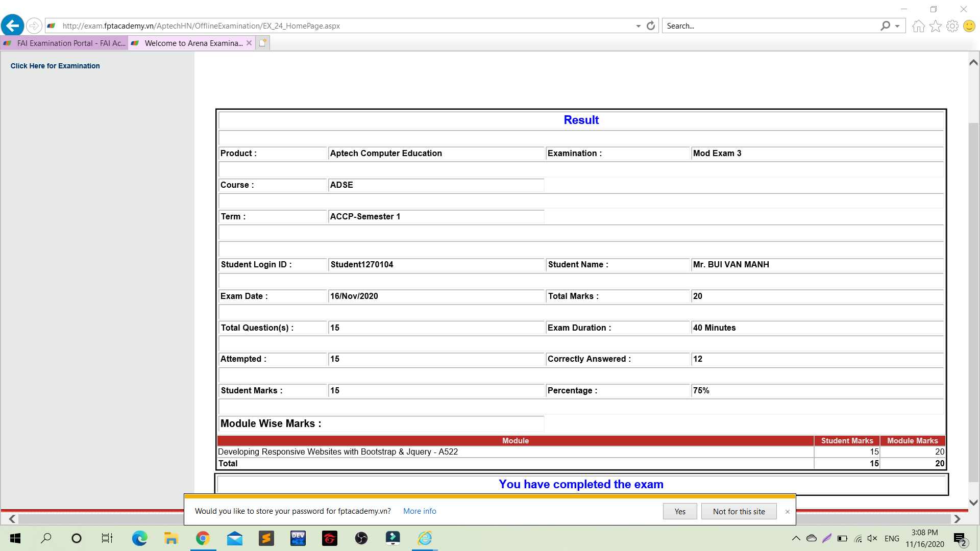Click 'Not for this site' button
Viewport: 980px width, 551px height.
[x=739, y=511]
